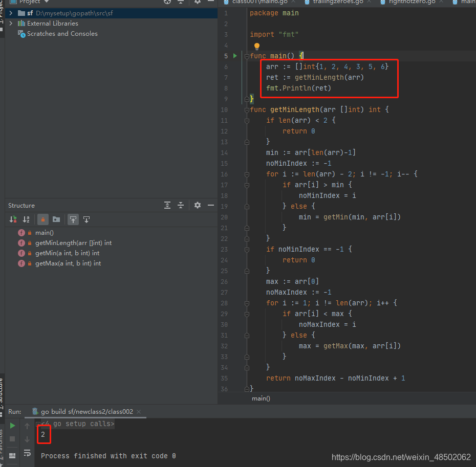This screenshot has width=476, height=467.
Task: Fold the if noMinIndex block at line 23
Action: (247, 250)
